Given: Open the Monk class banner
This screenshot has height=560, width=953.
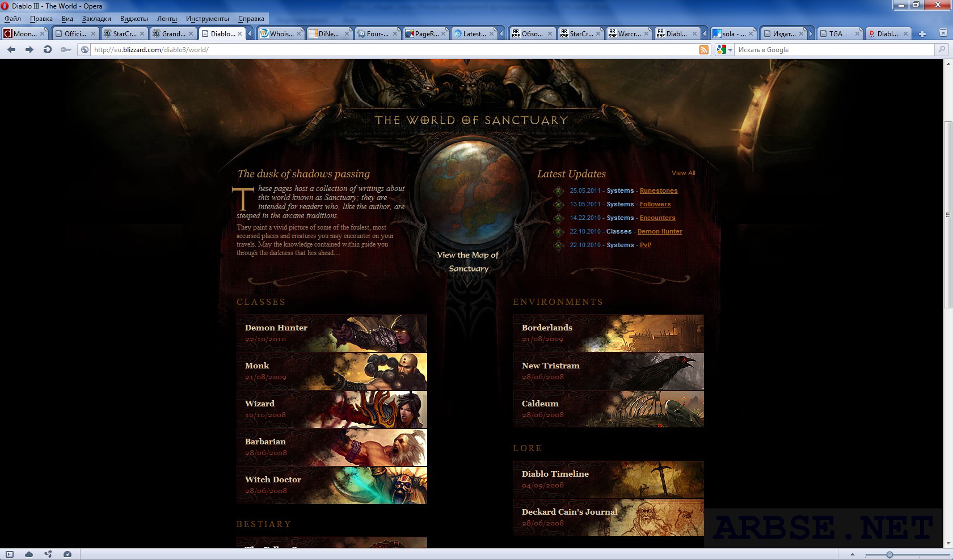Looking at the screenshot, I should (332, 371).
